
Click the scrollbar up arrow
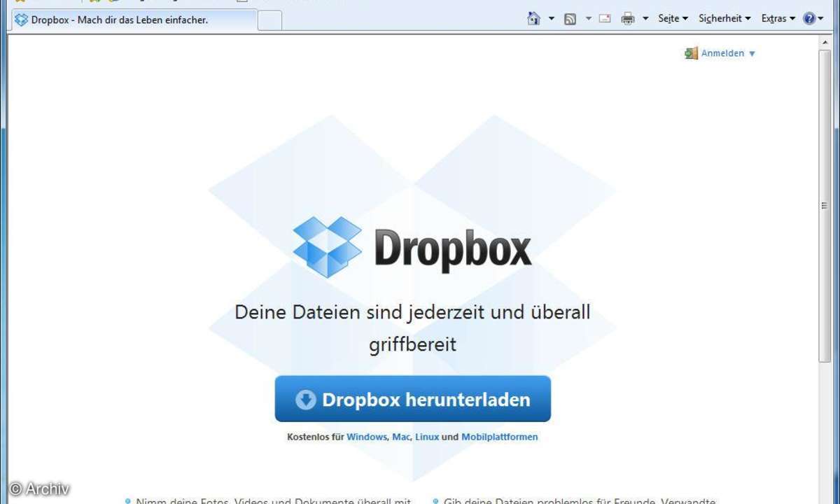pos(824,43)
